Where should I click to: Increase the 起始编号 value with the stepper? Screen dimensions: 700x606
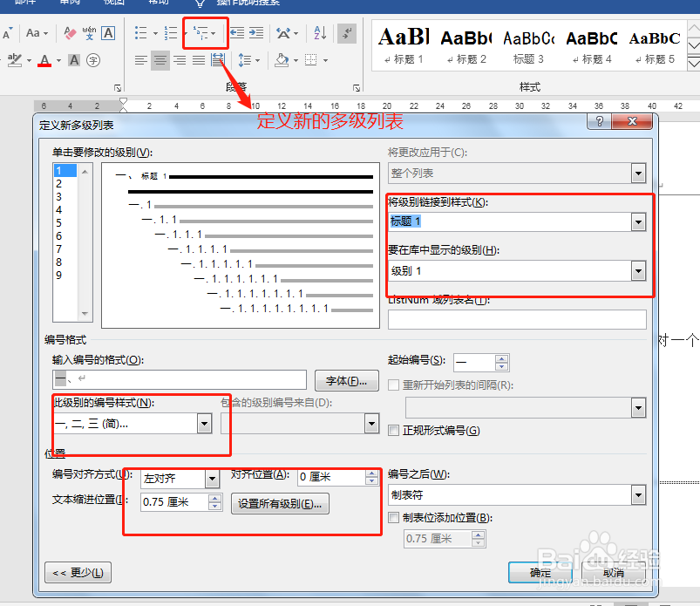point(501,358)
